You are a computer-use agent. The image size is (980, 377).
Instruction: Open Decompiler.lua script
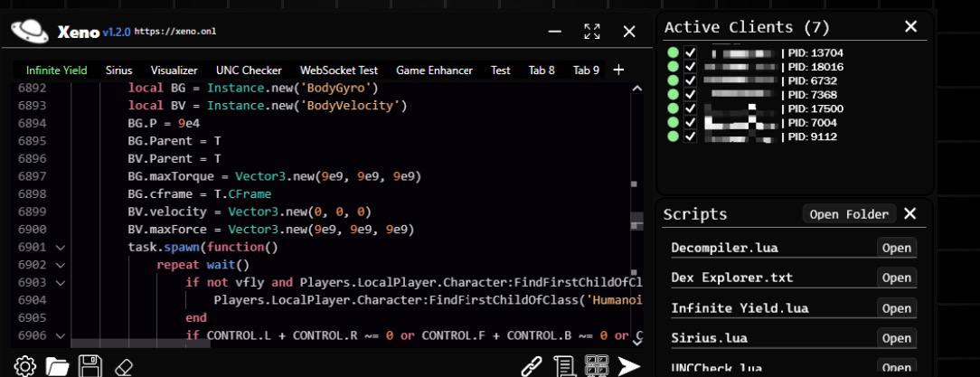tap(896, 248)
